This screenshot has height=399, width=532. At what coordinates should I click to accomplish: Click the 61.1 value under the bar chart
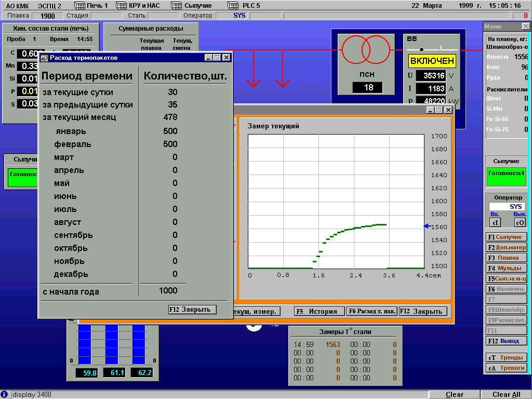(x=114, y=373)
